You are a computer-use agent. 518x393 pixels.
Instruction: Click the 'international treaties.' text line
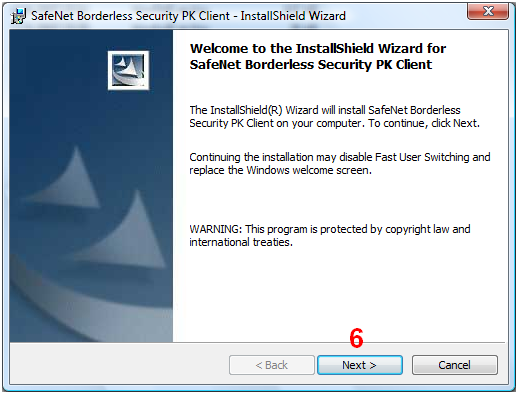point(241,242)
